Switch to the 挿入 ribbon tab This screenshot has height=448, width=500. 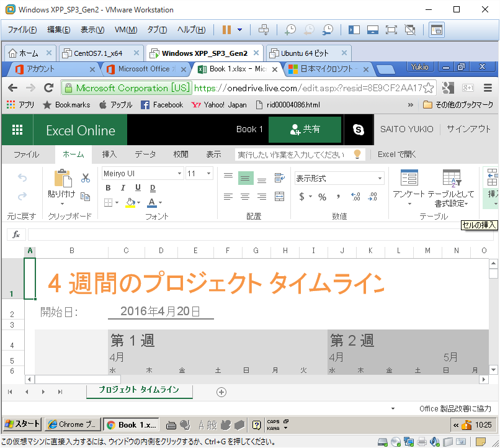click(x=109, y=155)
